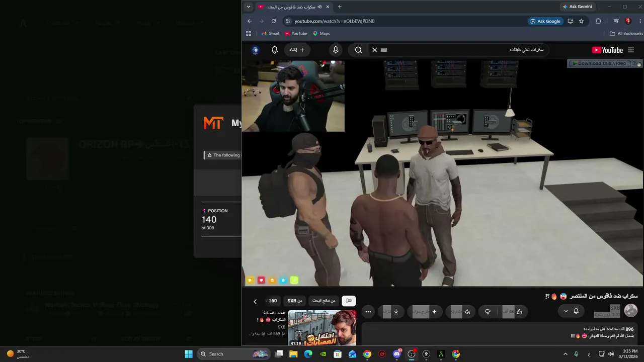
Task: Clear the YouTube search text
Action: tap(374, 50)
